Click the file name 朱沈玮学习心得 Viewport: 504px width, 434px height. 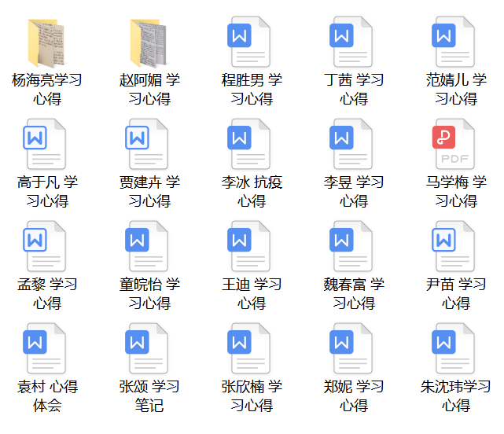tap(456, 396)
